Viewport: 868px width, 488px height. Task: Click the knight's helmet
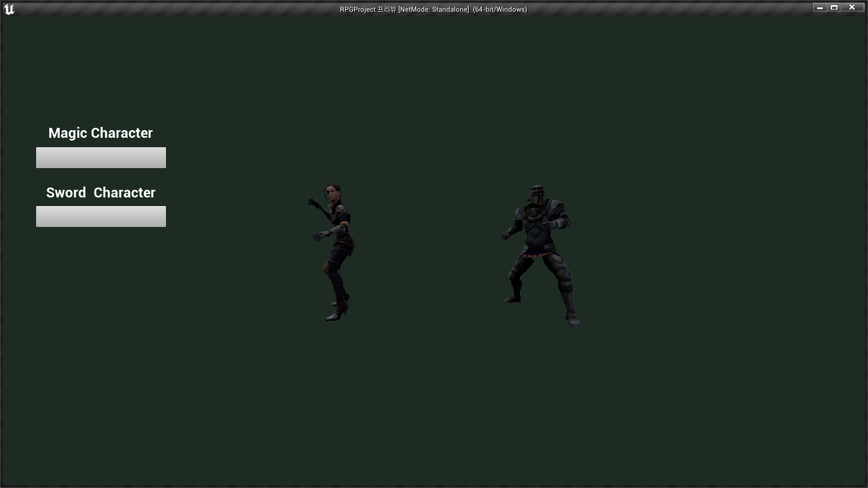537,196
